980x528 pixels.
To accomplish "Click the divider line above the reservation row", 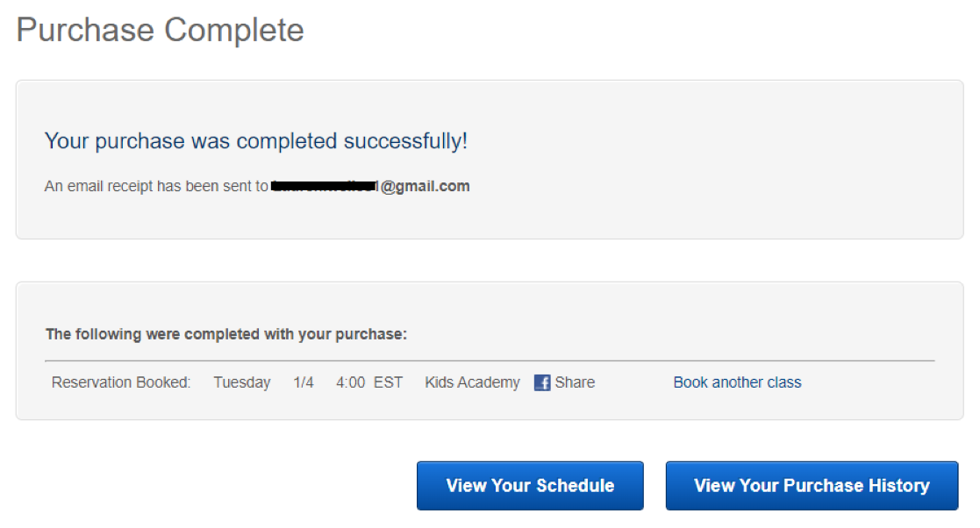I will 490,360.
